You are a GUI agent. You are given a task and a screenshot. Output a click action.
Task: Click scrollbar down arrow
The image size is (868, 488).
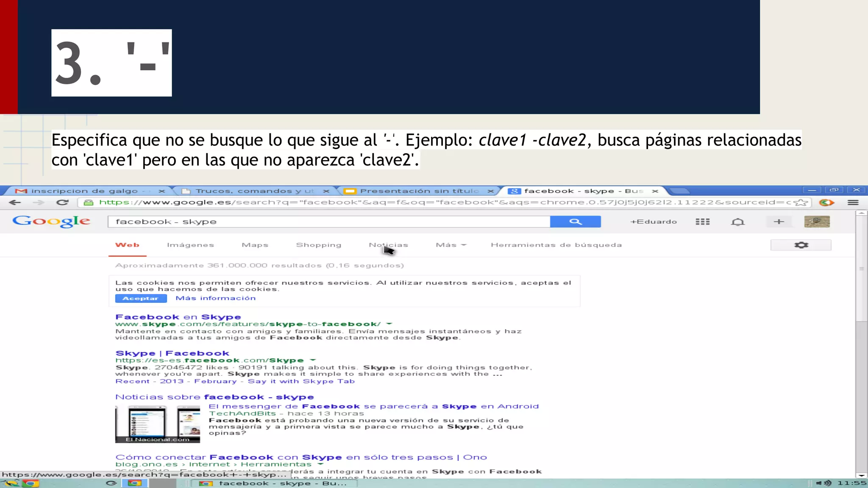pos(861,476)
